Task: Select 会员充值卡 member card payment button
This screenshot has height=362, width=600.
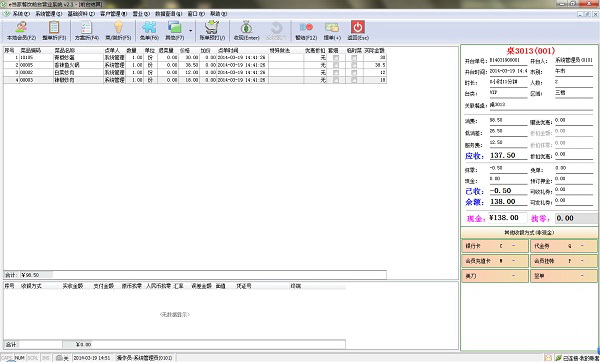Action: [495, 261]
